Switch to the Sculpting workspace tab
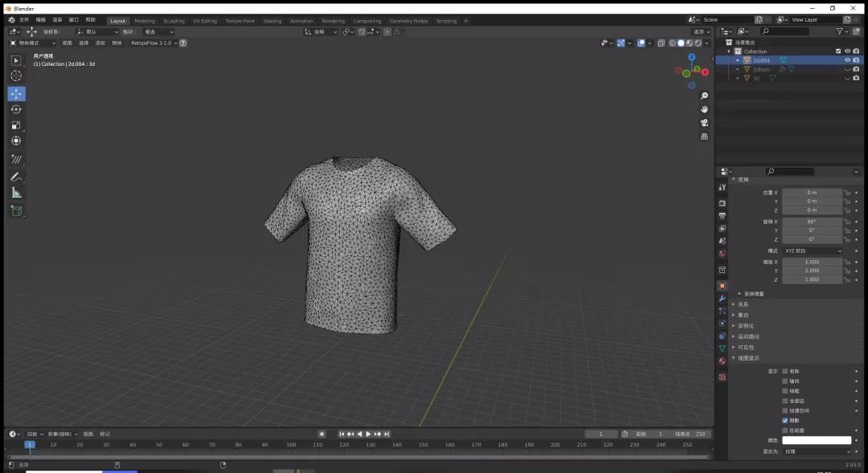The width and height of the screenshot is (868, 473). tap(174, 21)
